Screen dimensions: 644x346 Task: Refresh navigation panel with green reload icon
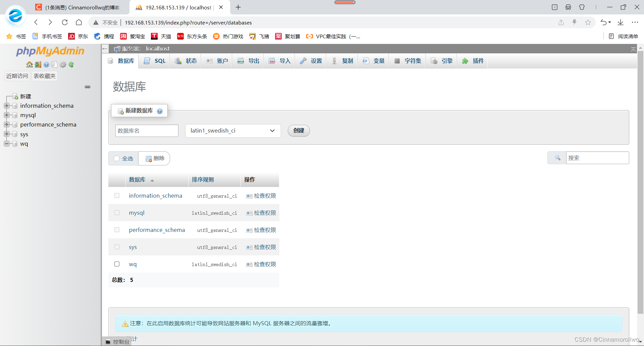pos(71,64)
